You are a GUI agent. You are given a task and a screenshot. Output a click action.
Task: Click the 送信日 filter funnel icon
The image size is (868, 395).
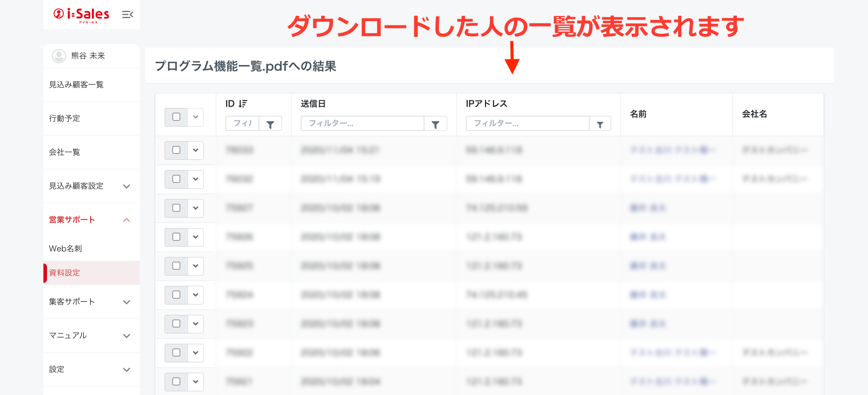click(x=435, y=124)
